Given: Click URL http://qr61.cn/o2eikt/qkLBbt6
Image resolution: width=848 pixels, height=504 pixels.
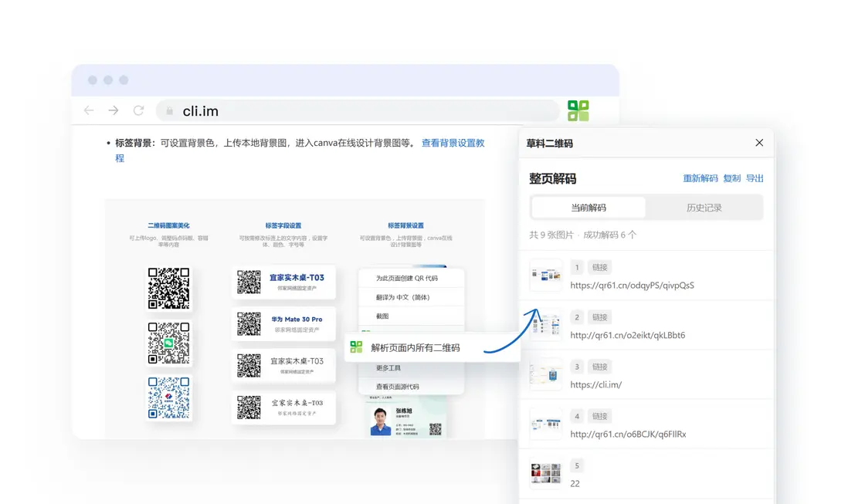Looking at the screenshot, I should 627,335.
